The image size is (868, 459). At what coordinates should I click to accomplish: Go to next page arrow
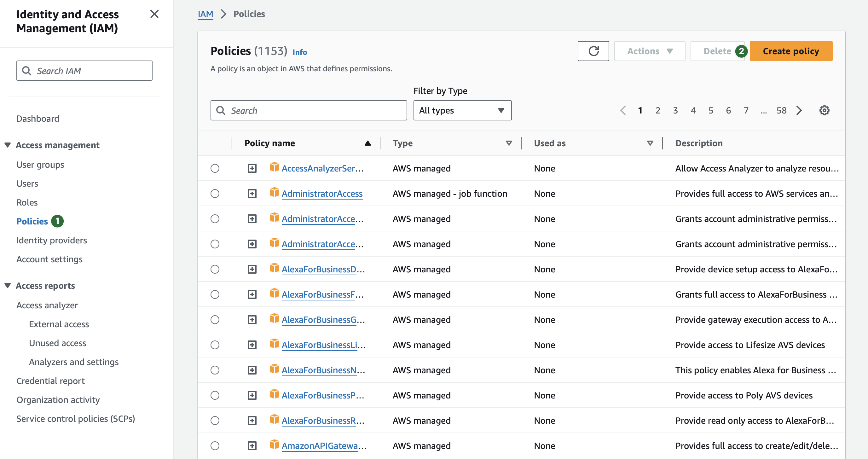point(799,111)
